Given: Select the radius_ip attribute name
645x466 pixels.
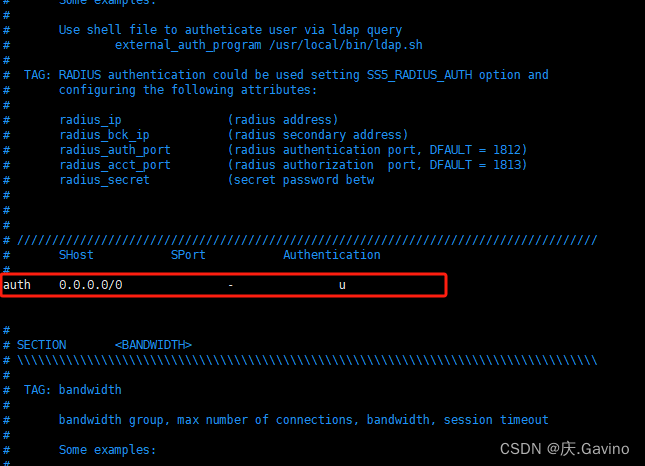Looking at the screenshot, I should click(x=90, y=120).
